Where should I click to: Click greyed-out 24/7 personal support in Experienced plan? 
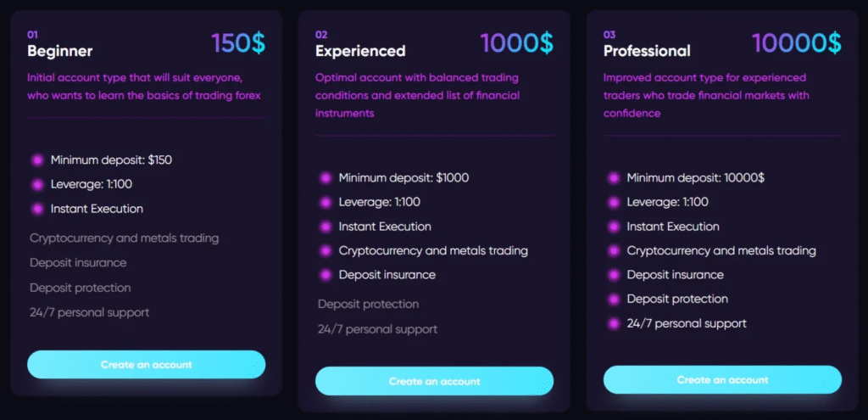coord(377,328)
